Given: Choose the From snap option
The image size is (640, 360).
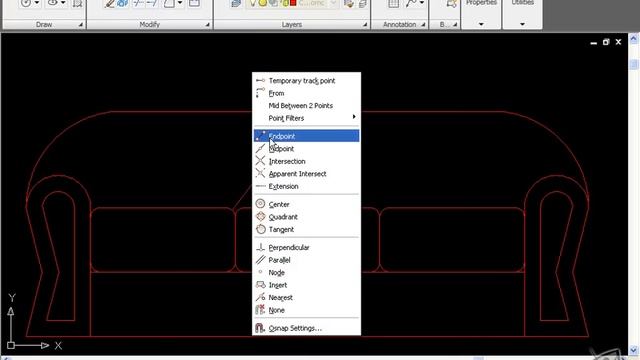Looking at the screenshot, I should click(306, 93).
